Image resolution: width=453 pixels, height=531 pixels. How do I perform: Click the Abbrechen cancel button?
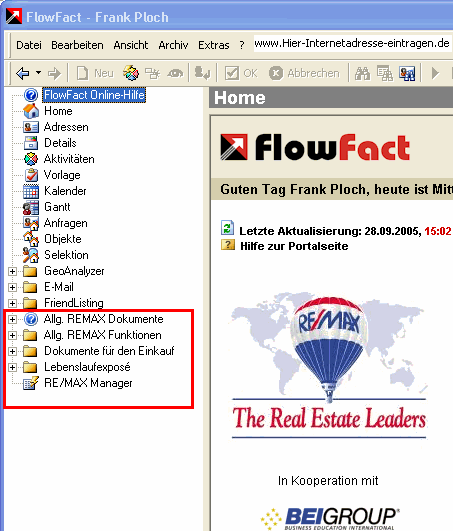pyautogui.click(x=304, y=73)
